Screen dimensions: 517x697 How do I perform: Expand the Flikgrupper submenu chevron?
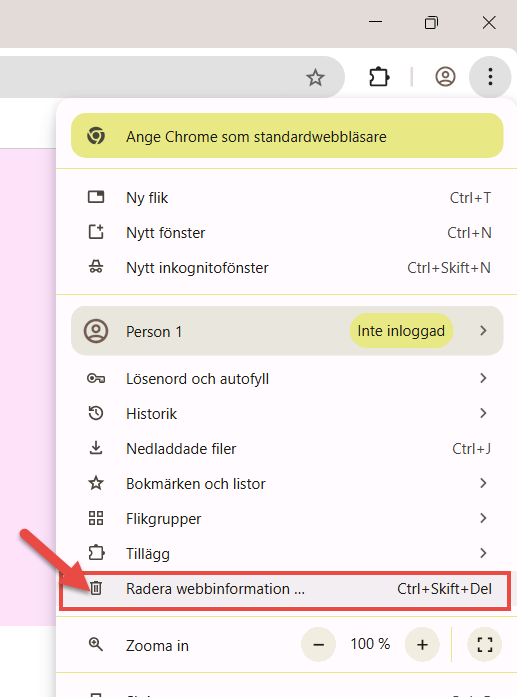pos(483,518)
